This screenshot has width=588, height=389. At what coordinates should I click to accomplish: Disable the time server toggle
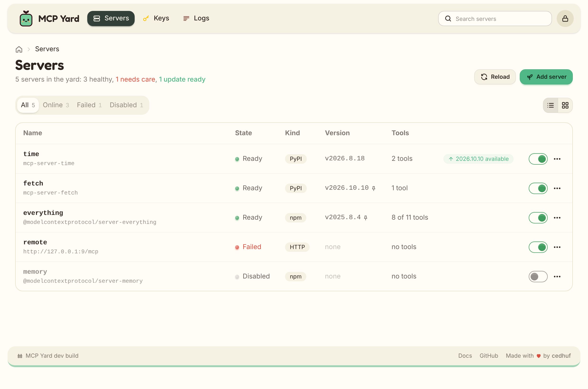pyautogui.click(x=538, y=159)
